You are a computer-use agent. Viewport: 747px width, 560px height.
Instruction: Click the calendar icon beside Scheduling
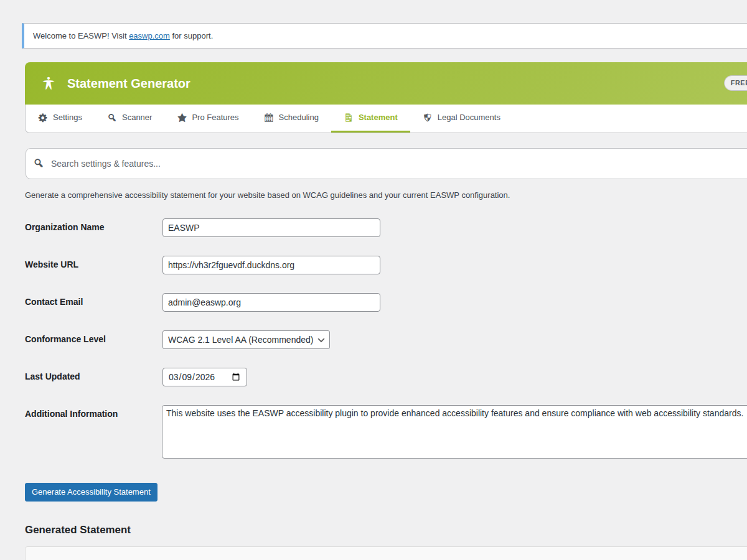point(269,118)
